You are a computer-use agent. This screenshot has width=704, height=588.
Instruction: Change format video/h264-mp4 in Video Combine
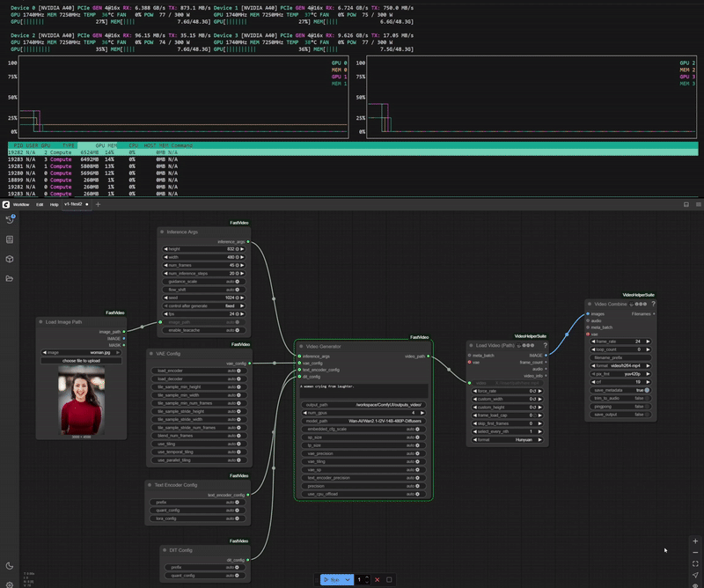pos(620,365)
